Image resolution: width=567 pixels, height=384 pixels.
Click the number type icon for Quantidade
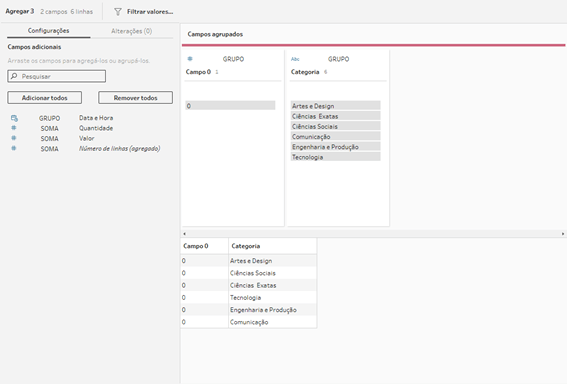click(x=14, y=128)
